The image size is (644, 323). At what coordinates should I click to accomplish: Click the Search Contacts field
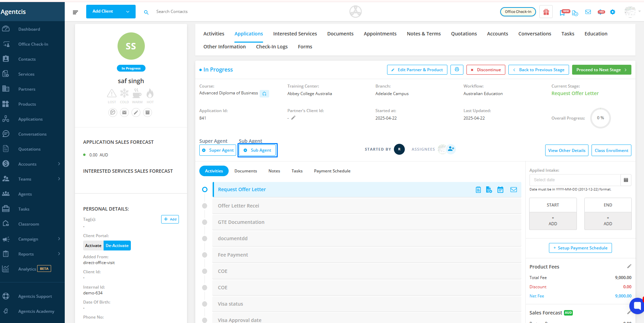[172, 12]
